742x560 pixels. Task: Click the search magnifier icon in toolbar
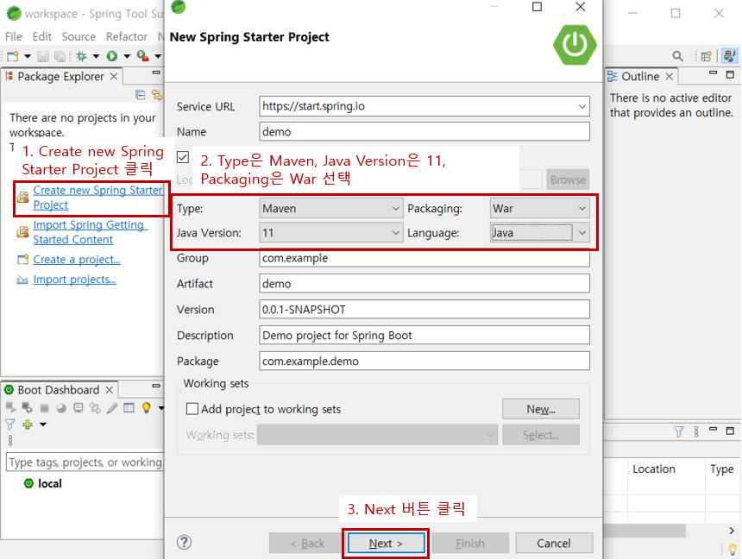(677, 56)
